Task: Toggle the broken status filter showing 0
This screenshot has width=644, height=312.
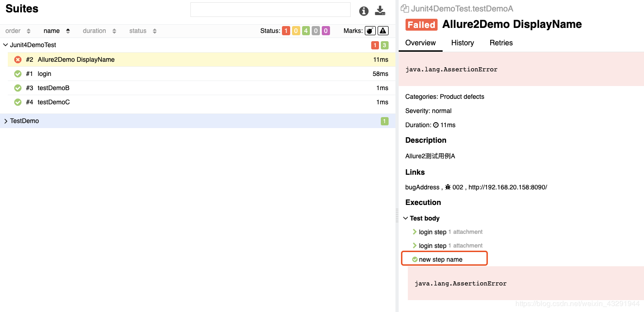Action: tap(296, 31)
